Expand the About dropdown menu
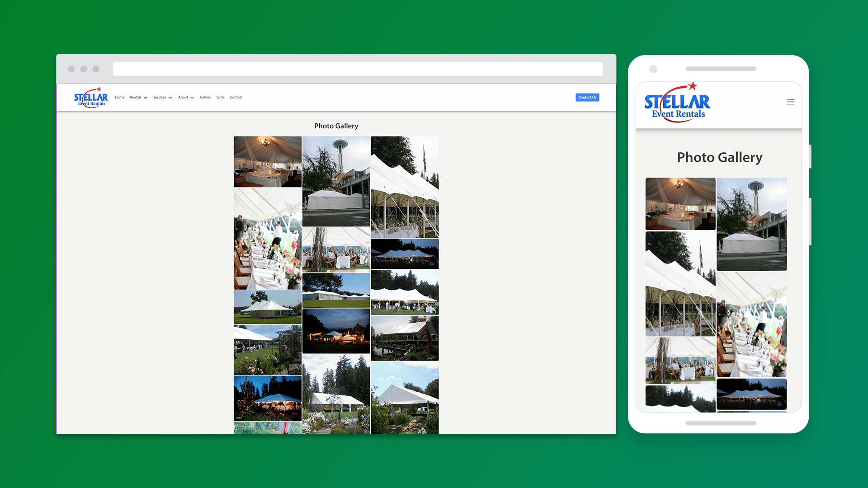Viewport: 868px width, 488px height. click(x=186, y=97)
